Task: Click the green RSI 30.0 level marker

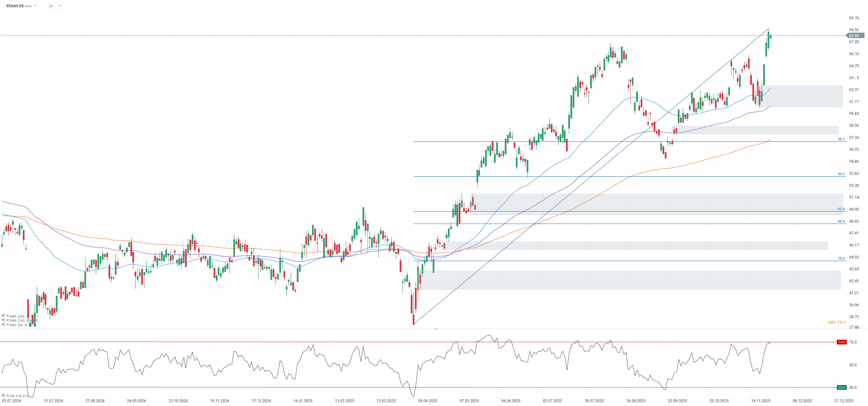Action: [841, 388]
